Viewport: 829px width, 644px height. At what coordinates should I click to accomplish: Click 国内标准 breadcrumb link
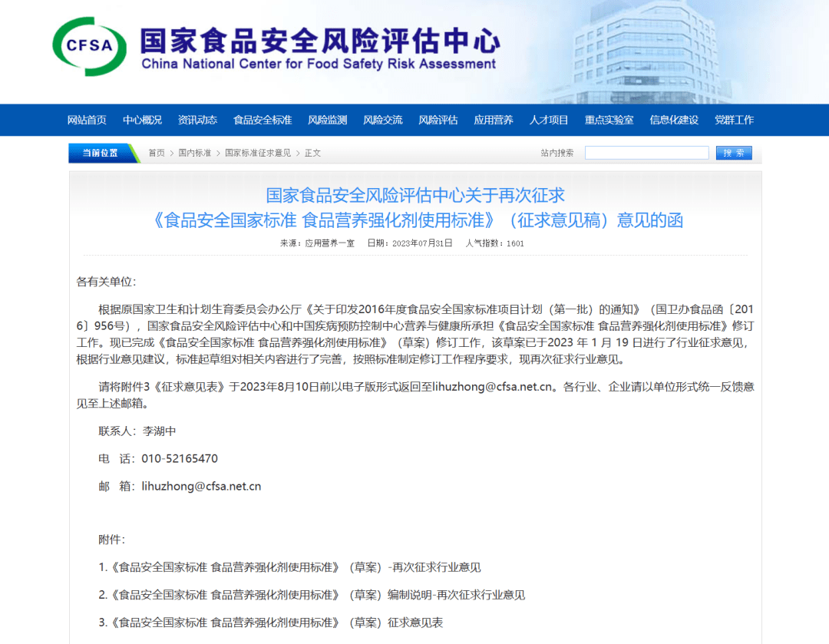coord(194,153)
